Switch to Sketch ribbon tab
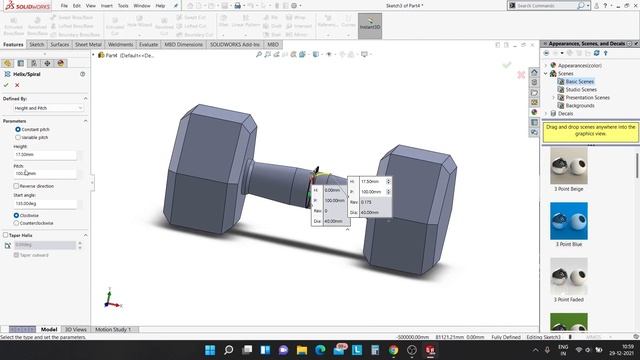The height and width of the screenshot is (360, 640). tap(37, 44)
